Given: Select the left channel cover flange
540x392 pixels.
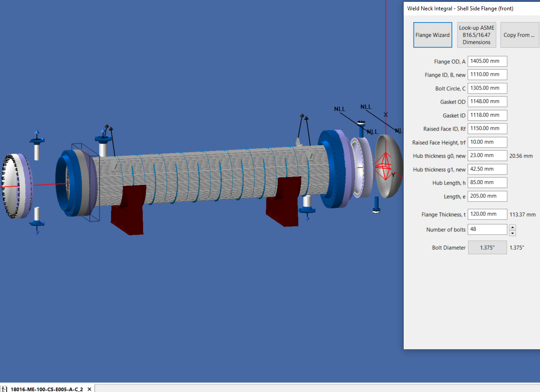Looking at the screenshot, I should point(16,186).
